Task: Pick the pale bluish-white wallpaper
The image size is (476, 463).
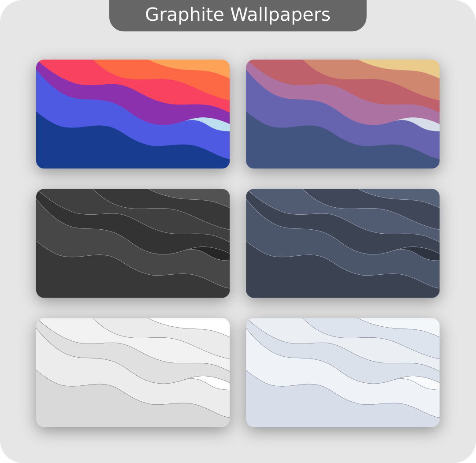Action: [343, 373]
